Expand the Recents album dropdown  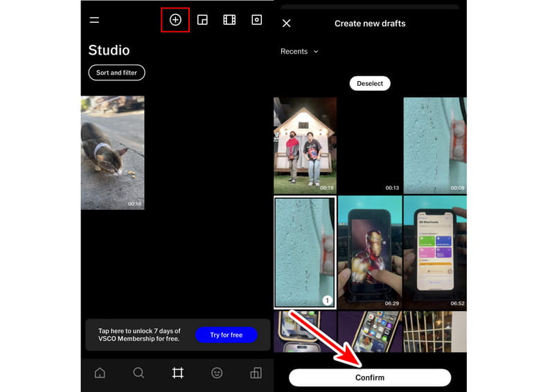pos(299,51)
